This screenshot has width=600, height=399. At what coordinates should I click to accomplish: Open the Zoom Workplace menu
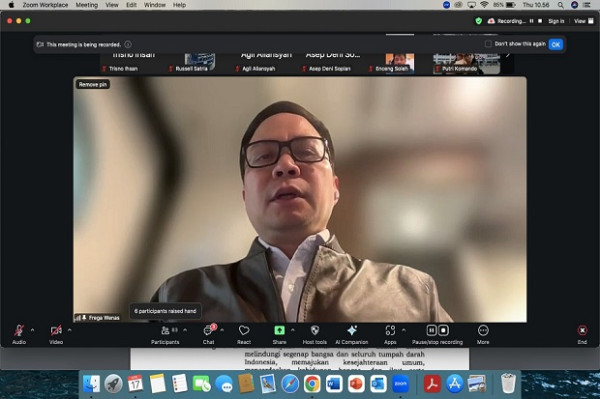[x=45, y=5]
